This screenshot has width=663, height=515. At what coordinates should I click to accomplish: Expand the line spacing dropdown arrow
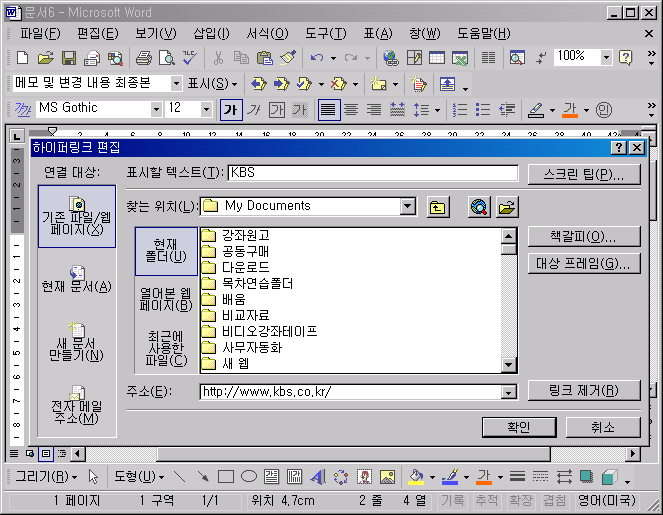pyautogui.click(x=438, y=110)
